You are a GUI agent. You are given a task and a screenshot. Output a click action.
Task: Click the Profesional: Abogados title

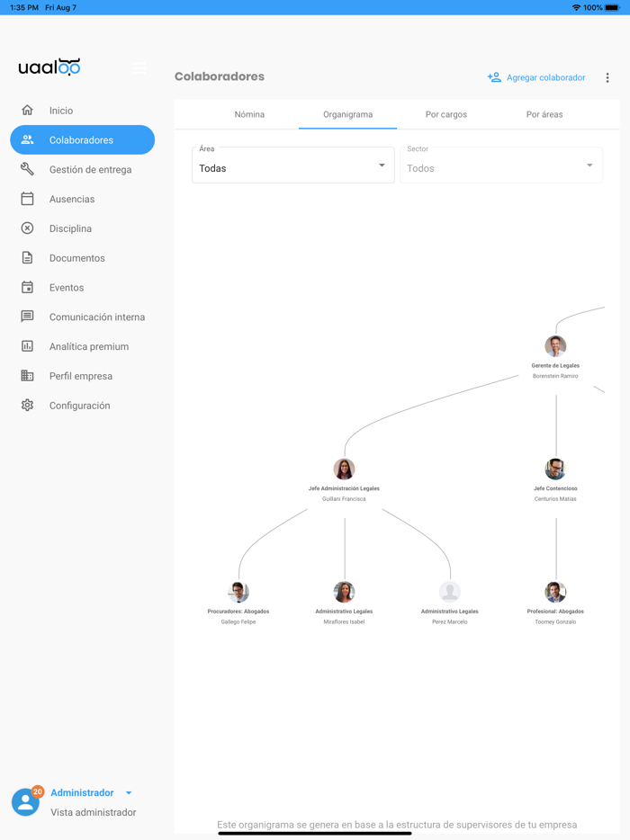click(x=555, y=612)
